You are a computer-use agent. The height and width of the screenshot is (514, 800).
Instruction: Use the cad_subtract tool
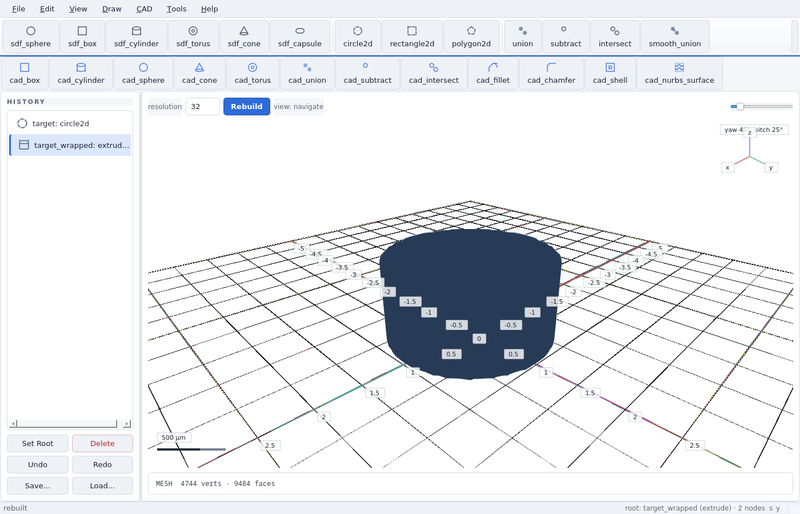pyautogui.click(x=367, y=74)
